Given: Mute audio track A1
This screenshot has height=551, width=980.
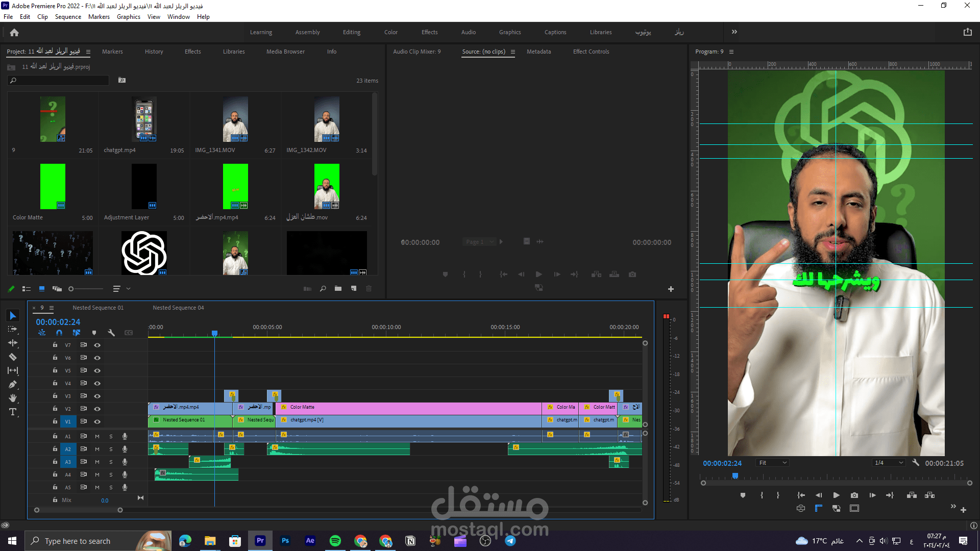Looking at the screenshot, I should (x=97, y=436).
